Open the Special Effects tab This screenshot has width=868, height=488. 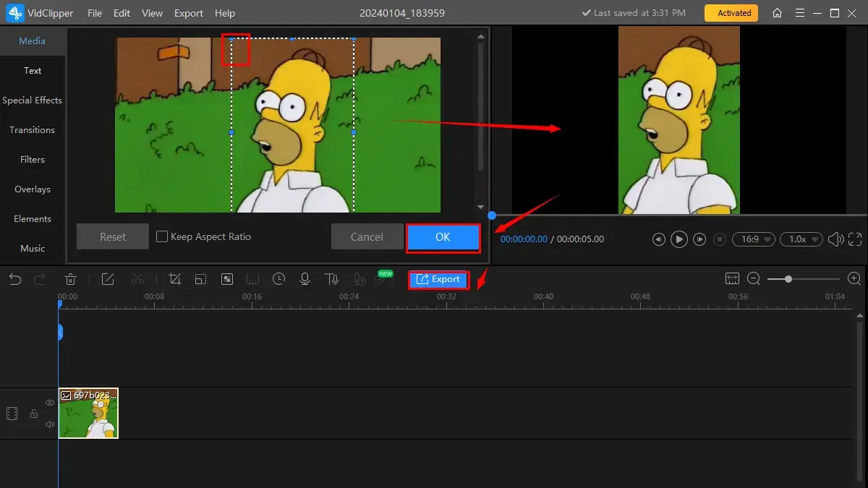click(33, 100)
